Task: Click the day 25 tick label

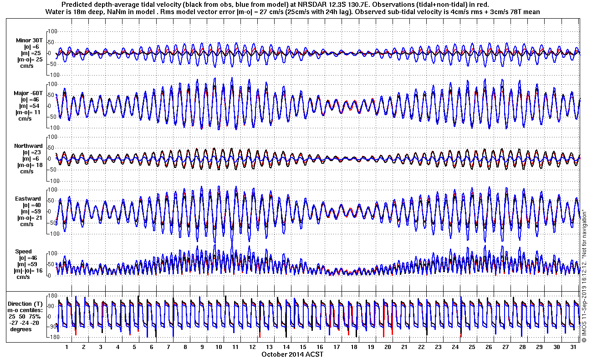Action: click(x=472, y=347)
